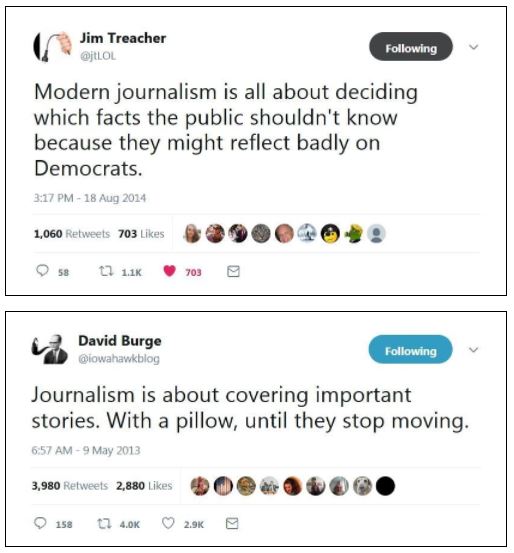514x553 pixels.
Task: Toggle blue Following button for David Burge
Action: tap(410, 349)
